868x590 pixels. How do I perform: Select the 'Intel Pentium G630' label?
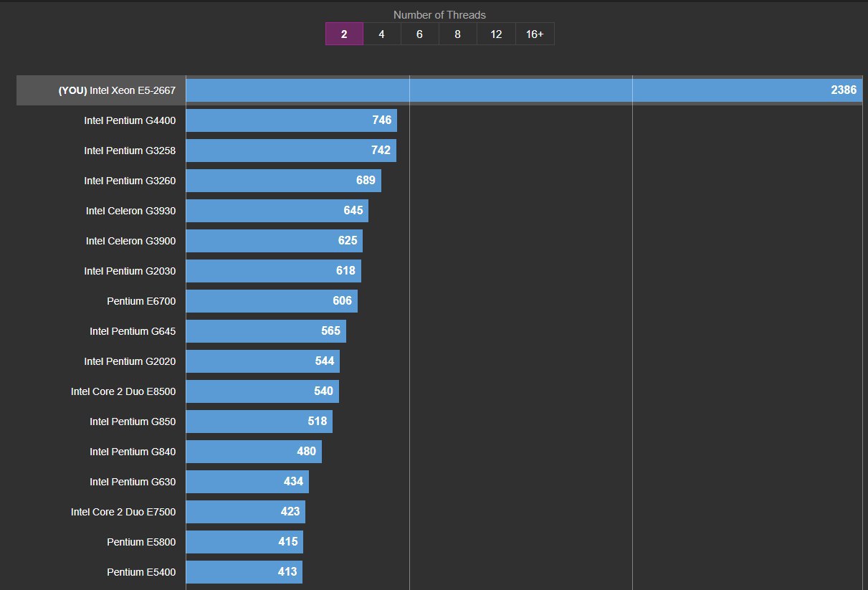point(133,482)
